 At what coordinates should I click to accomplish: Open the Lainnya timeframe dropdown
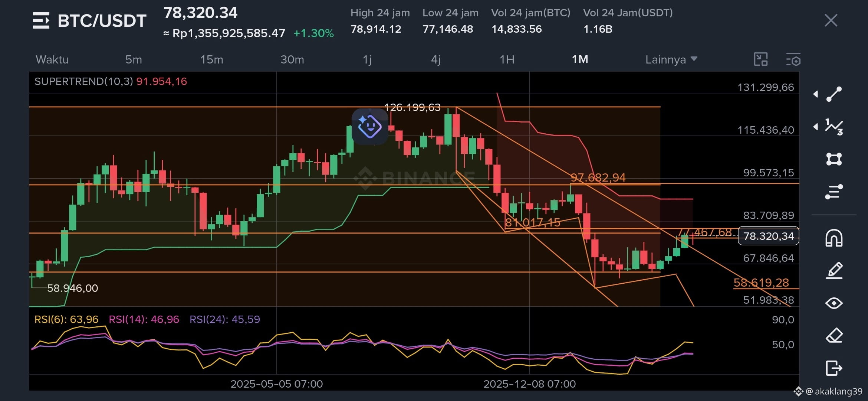coord(671,59)
